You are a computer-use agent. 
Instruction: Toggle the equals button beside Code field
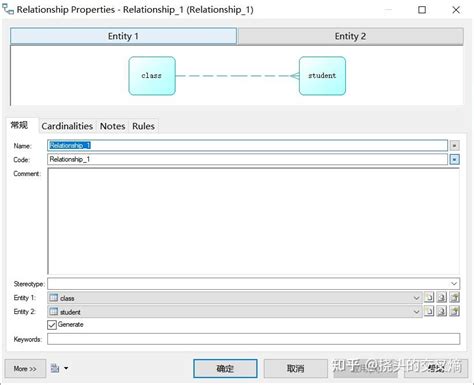(454, 159)
